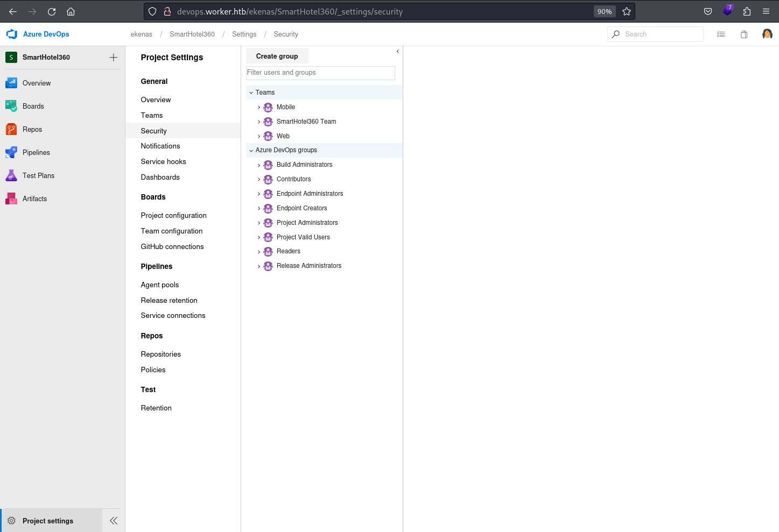
Task: Open the Boards hub icon
Action: (x=11, y=106)
